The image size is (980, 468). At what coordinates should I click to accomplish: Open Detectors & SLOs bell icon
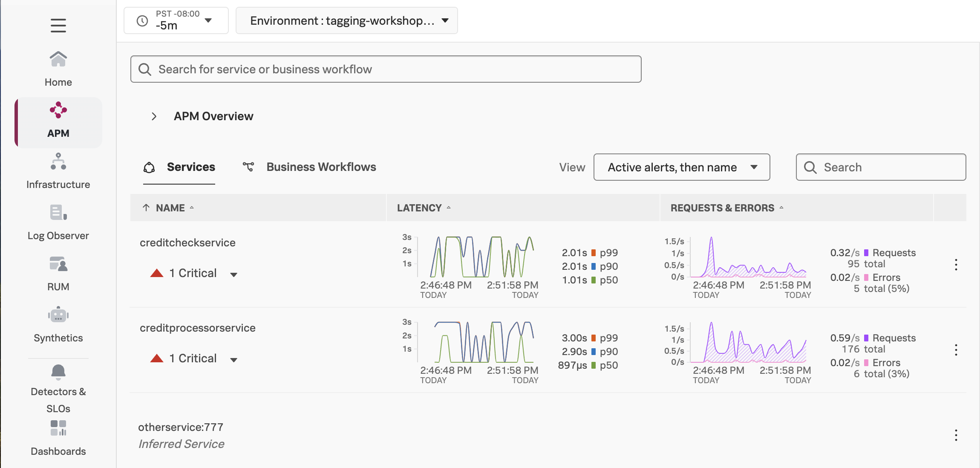(x=58, y=372)
